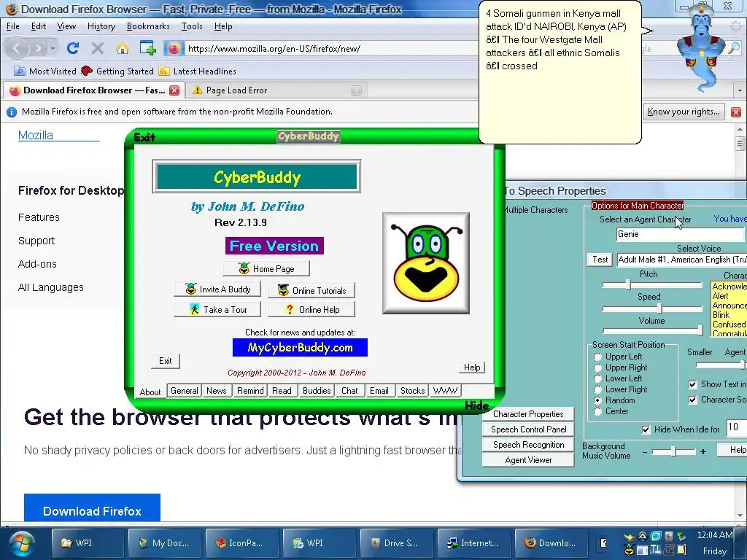Image resolution: width=747 pixels, height=560 pixels.
Task: Click the Volume slider
Action: (x=651, y=330)
